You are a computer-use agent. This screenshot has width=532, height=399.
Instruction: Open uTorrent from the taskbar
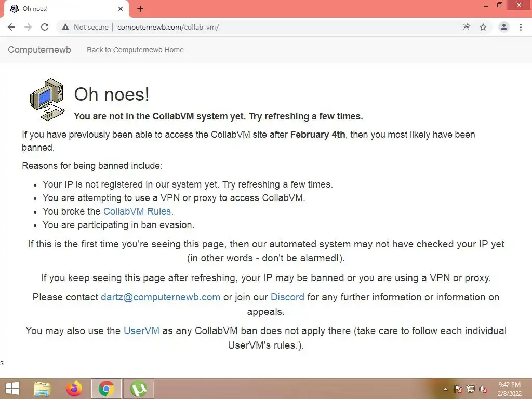[138, 389]
